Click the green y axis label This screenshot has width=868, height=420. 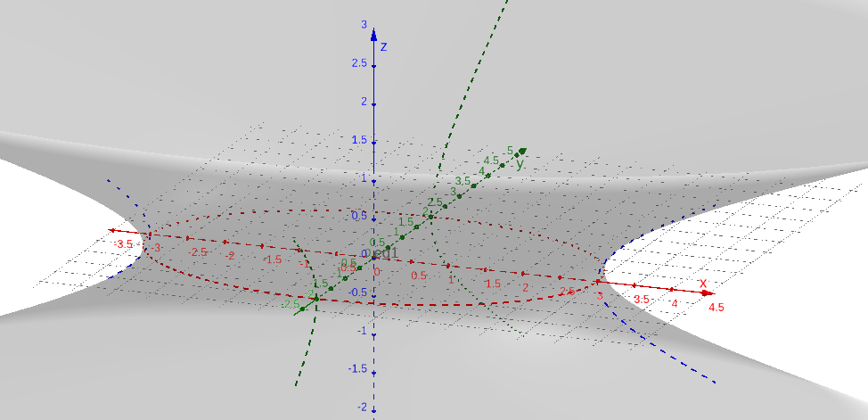point(519,163)
